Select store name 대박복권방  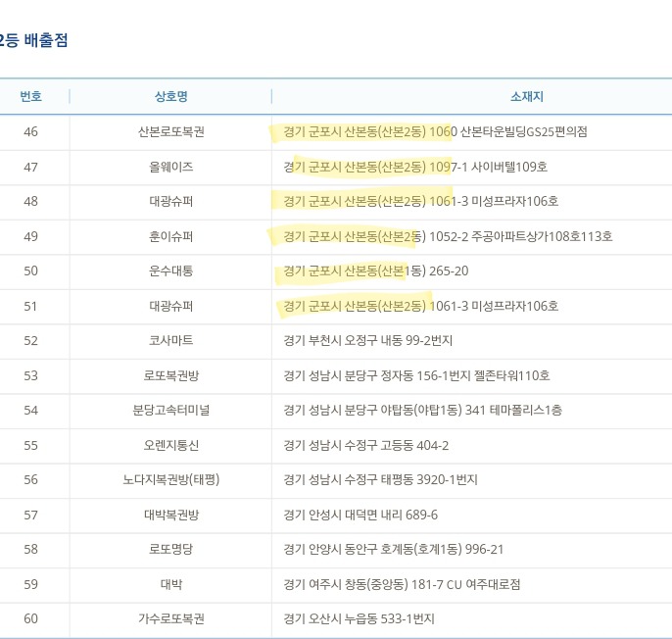(171, 515)
